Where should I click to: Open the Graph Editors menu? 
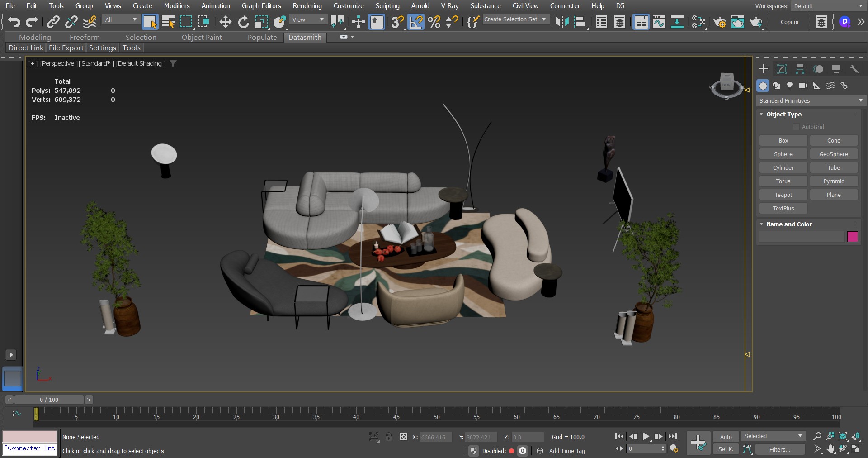click(261, 6)
